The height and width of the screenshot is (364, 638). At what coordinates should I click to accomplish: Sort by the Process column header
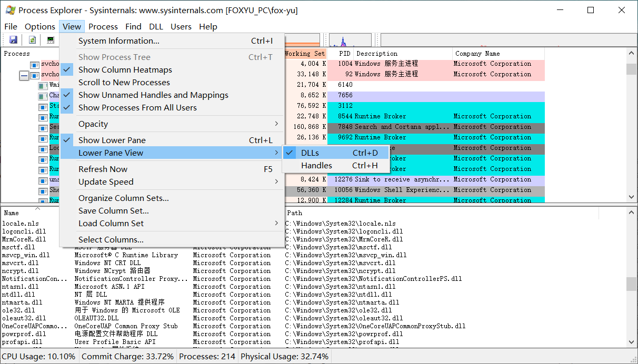coord(31,54)
